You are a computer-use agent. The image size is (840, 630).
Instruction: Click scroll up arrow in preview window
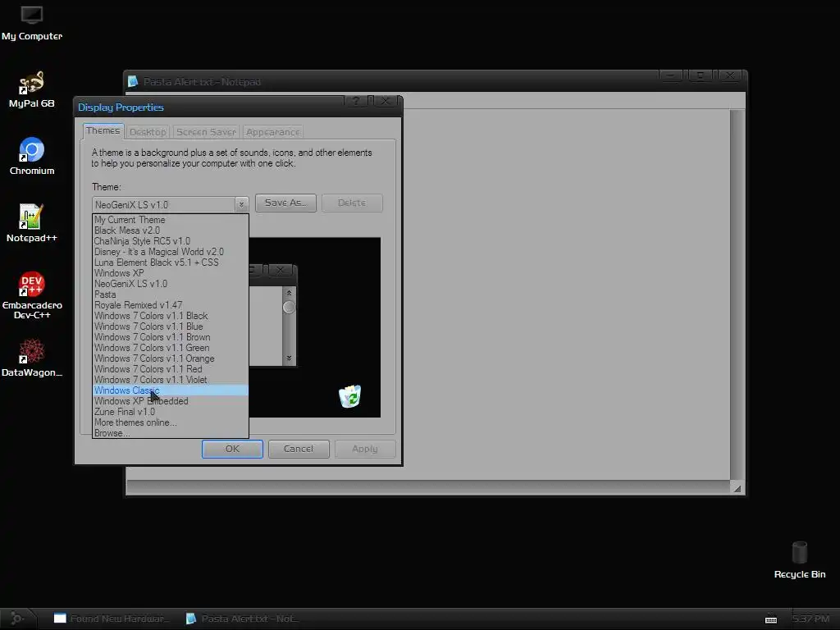point(289,293)
